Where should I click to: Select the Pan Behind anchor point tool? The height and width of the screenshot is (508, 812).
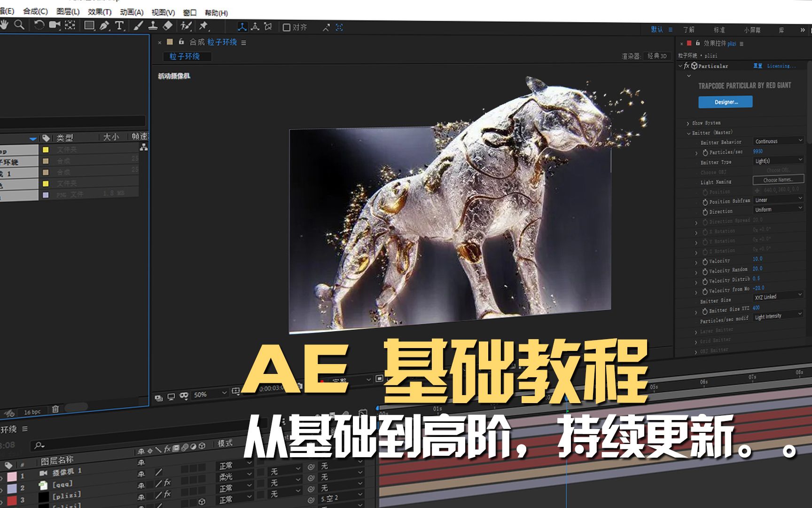click(x=70, y=25)
